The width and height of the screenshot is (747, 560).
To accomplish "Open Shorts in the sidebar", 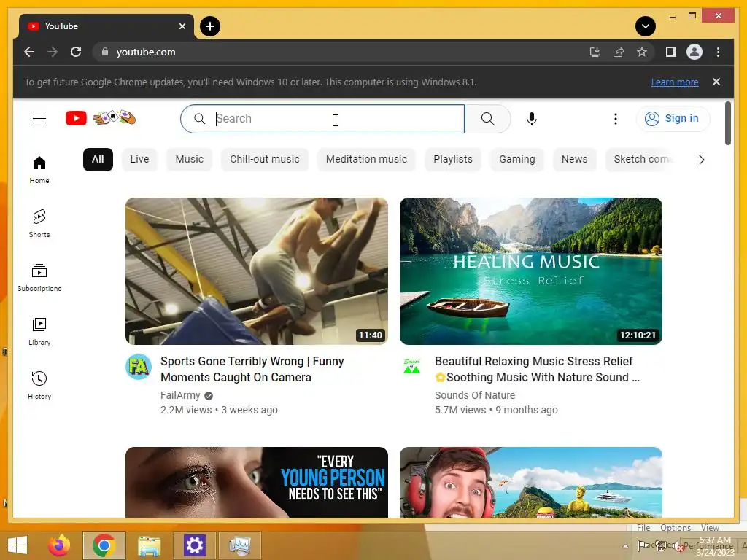I will [x=39, y=224].
